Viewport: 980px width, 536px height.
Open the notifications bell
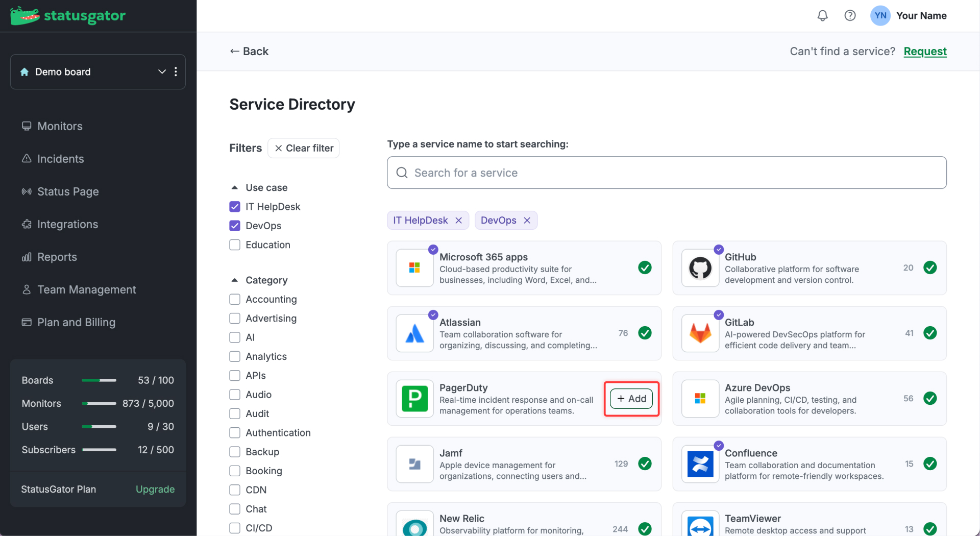[822, 16]
